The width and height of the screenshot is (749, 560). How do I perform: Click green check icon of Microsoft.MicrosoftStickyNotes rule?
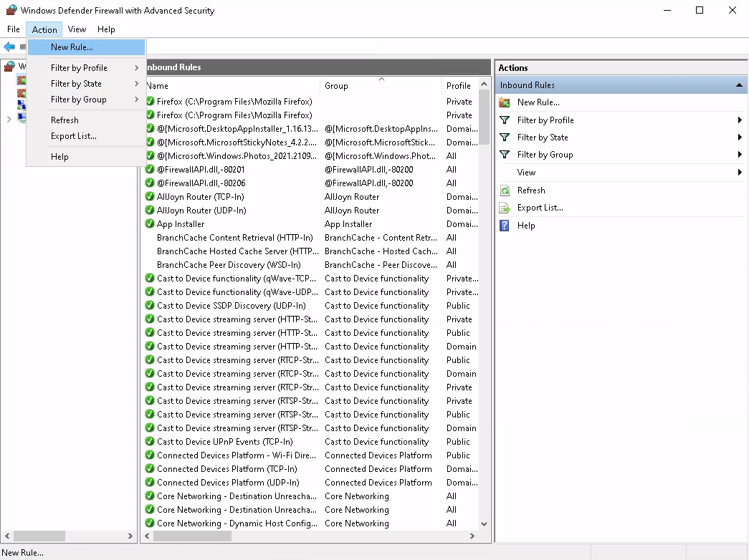[150, 142]
